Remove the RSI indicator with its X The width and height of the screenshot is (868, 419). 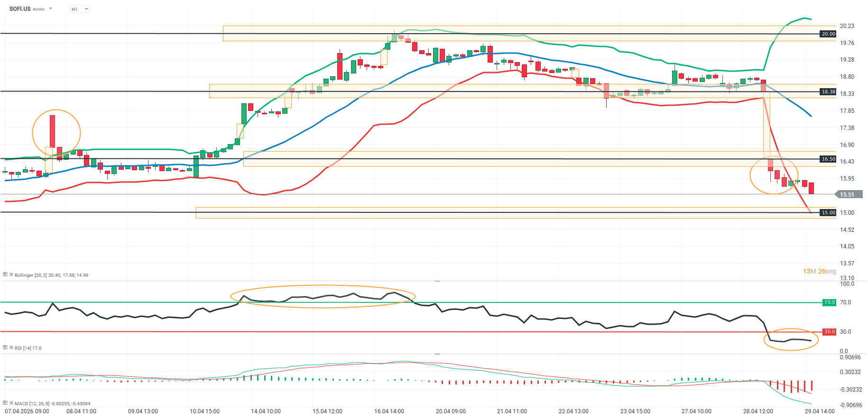click(11, 347)
